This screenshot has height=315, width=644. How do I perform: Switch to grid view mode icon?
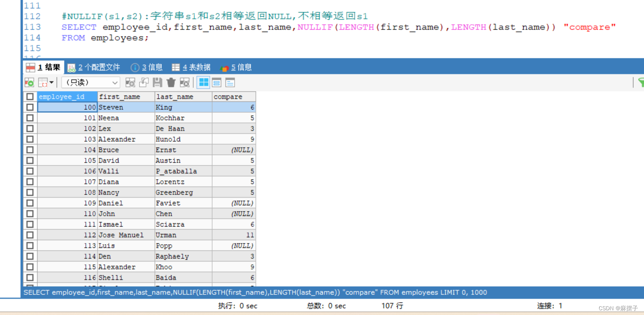coord(204,82)
